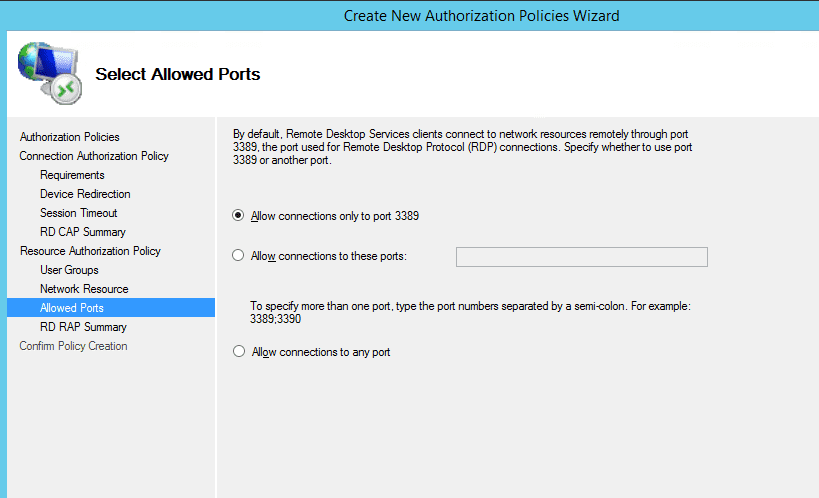
Task: Open the RD RAP Summary step
Action: click(x=83, y=327)
